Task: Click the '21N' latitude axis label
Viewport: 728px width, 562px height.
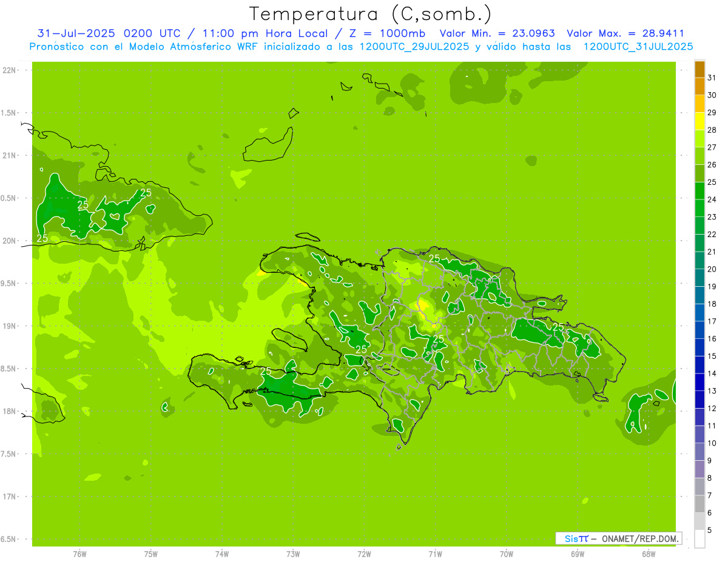Action: click(x=8, y=155)
